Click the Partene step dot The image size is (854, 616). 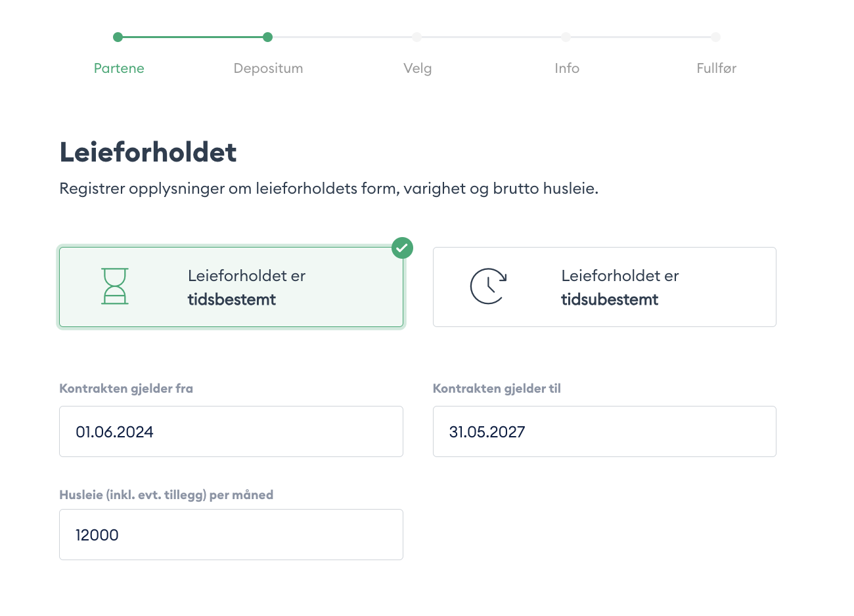click(118, 37)
